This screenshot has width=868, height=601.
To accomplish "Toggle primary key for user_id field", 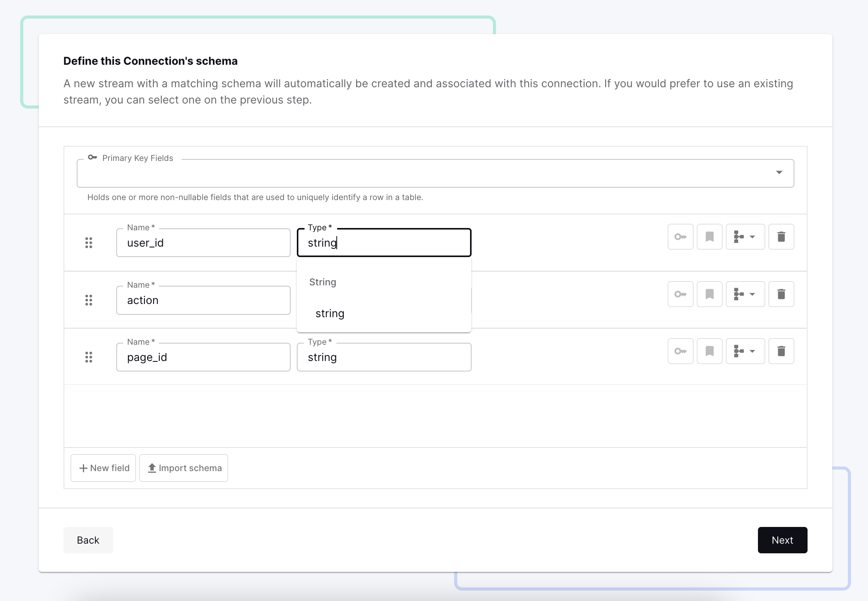I will point(680,237).
